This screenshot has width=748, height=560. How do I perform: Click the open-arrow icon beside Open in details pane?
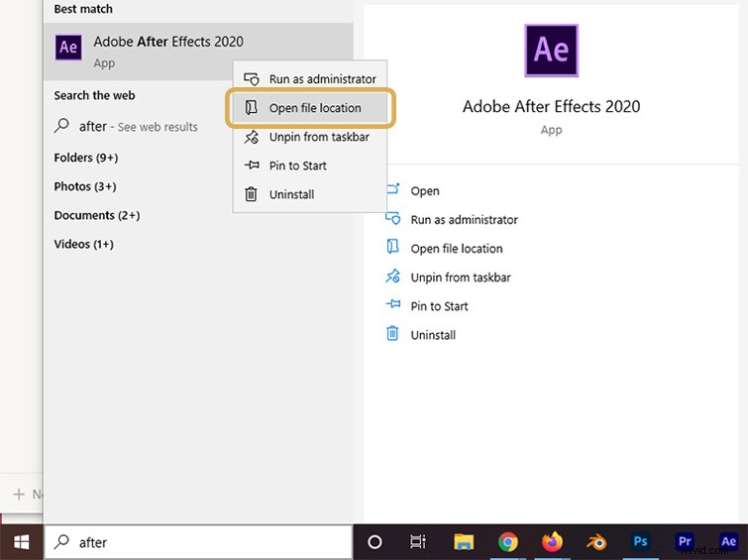[393, 189]
